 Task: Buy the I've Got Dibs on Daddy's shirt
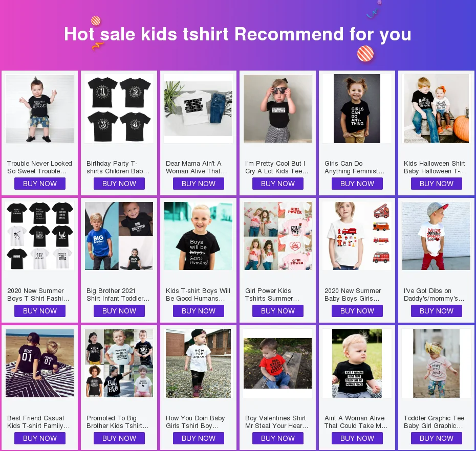coord(437,311)
